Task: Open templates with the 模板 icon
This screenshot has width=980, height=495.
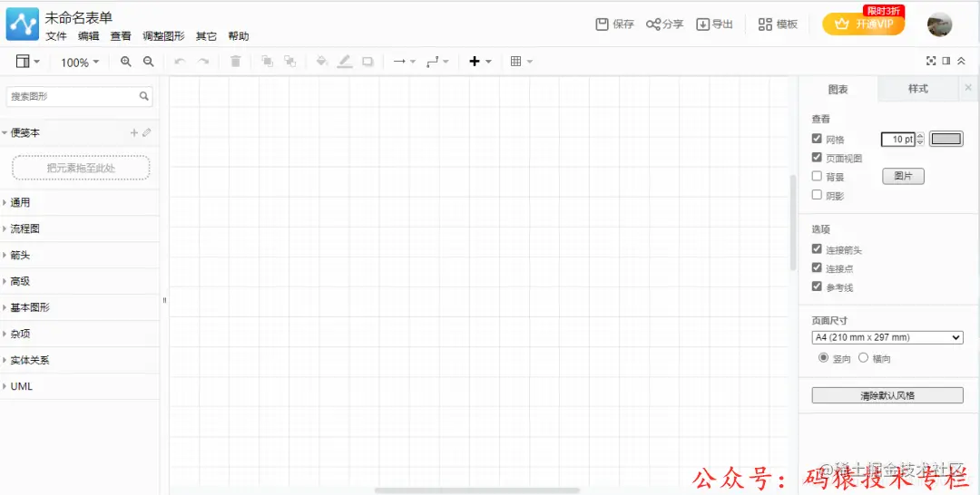Action: 765,24
